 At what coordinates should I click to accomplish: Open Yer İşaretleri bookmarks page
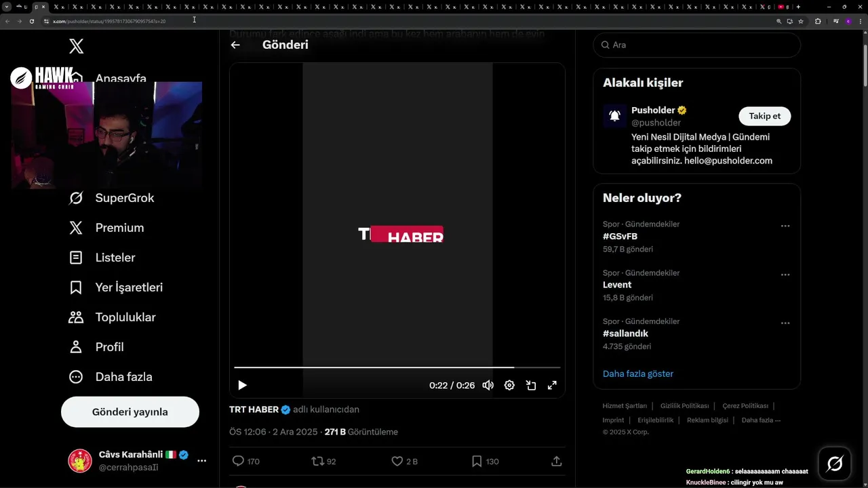116,287
